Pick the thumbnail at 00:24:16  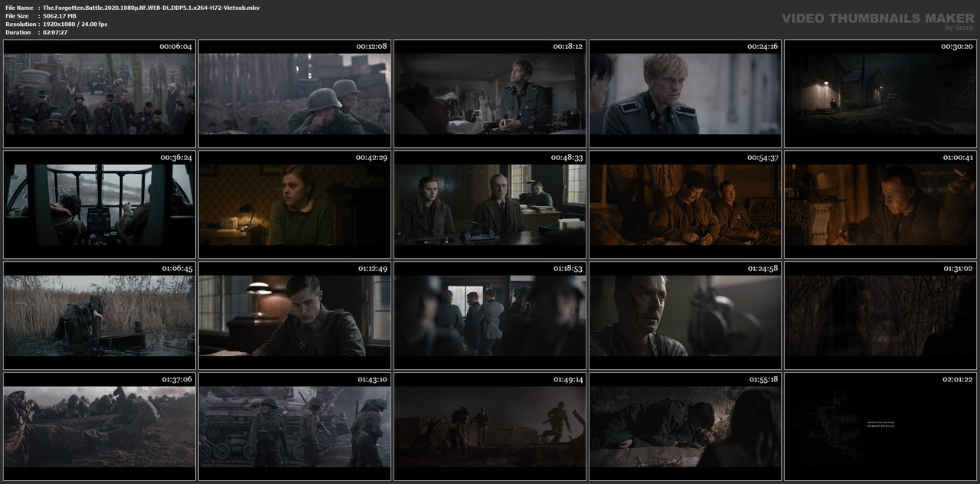(685, 93)
